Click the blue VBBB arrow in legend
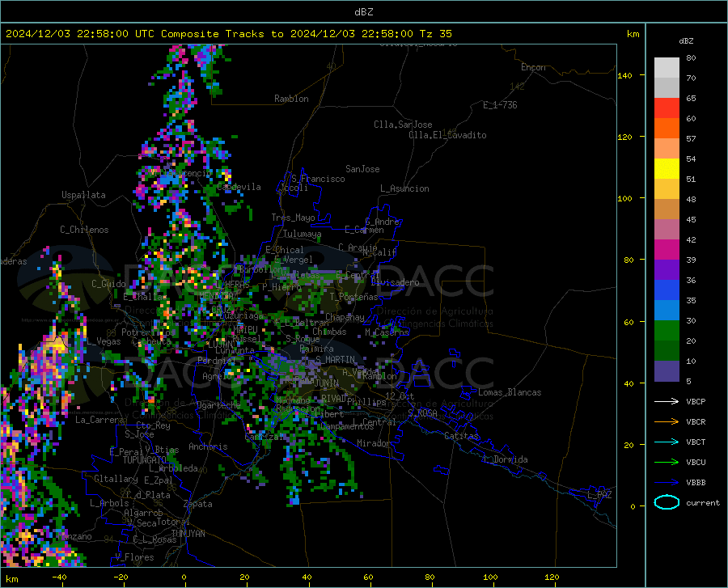This screenshot has height=588, width=728. click(x=667, y=483)
